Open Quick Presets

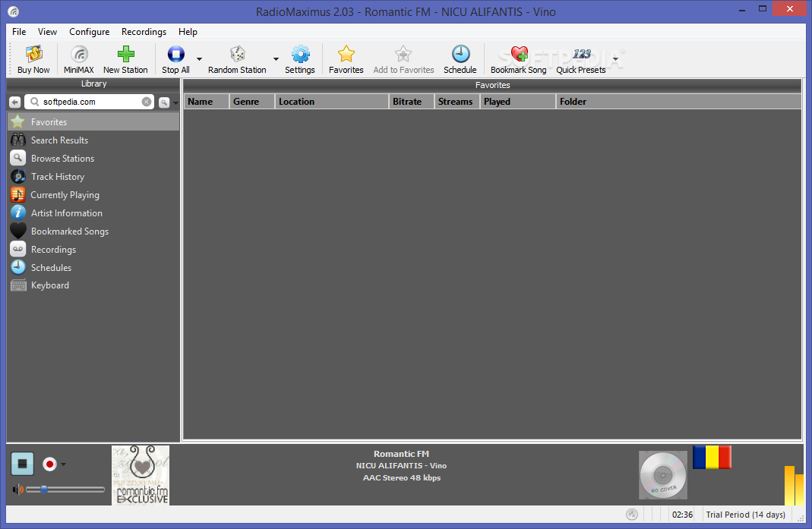[x=581, y=59]
